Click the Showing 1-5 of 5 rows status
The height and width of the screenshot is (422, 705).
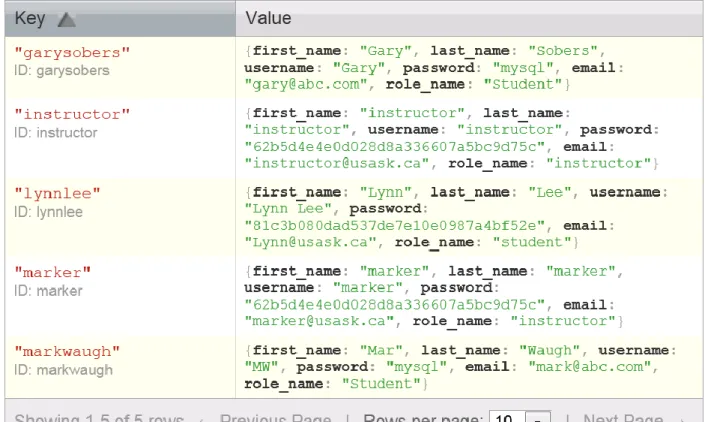(x=99, y=418)
